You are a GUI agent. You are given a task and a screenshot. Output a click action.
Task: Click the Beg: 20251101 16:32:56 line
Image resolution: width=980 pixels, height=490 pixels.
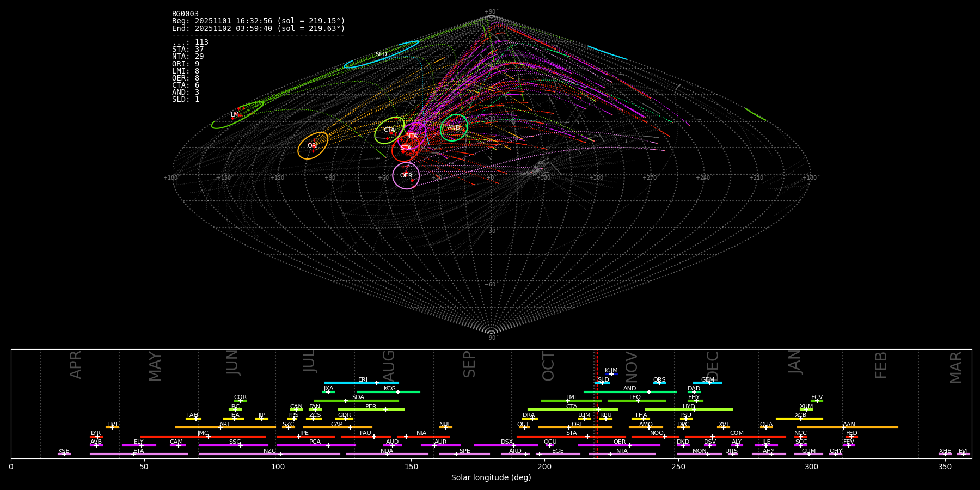click(x=259, y=21)
